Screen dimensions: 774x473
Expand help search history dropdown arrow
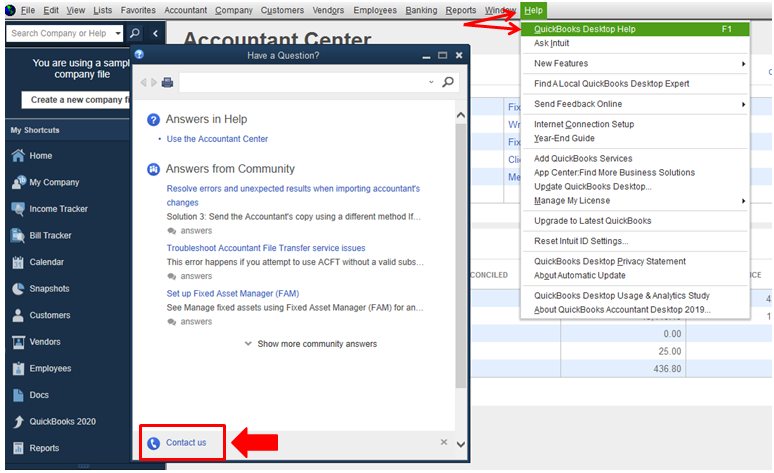pos(431,82)
